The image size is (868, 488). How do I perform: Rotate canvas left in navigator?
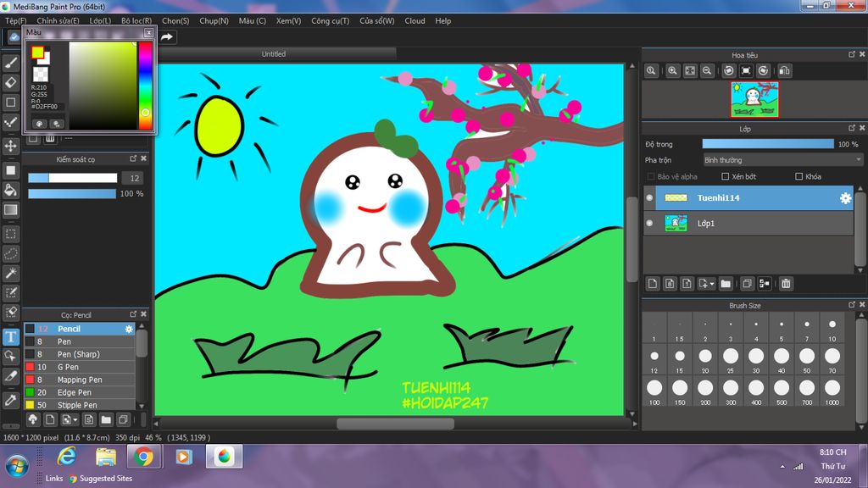coord(729,71)
